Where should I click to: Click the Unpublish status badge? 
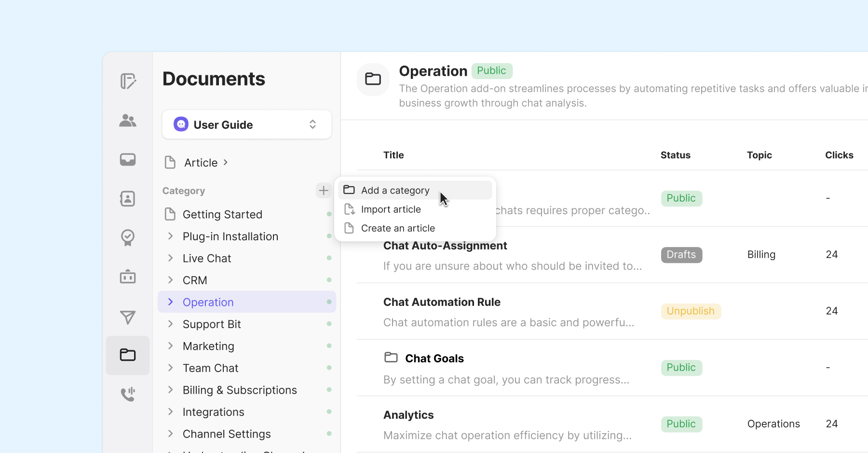(691, 311)
